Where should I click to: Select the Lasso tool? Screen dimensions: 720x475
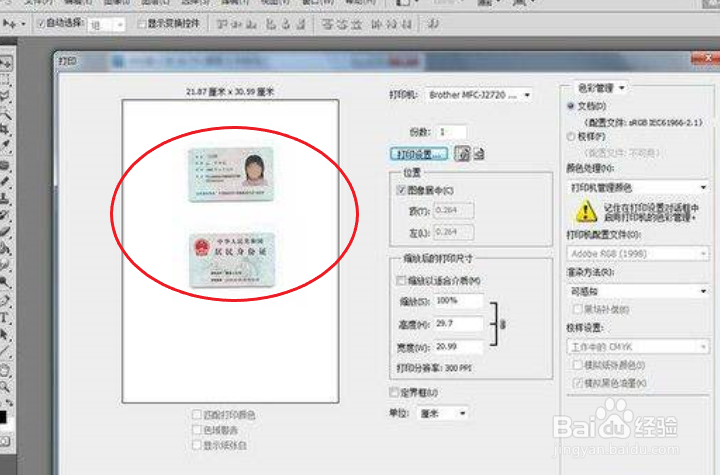click(6, 96)
